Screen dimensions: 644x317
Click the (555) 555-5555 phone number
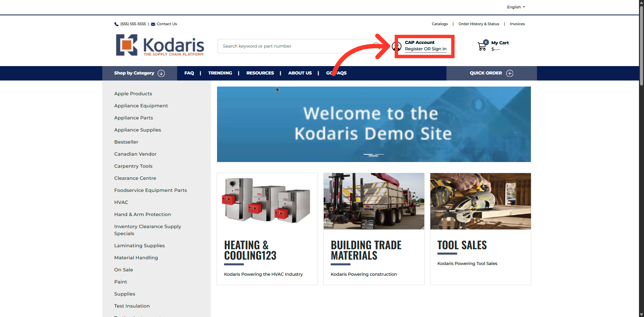[x=133, y=24]
